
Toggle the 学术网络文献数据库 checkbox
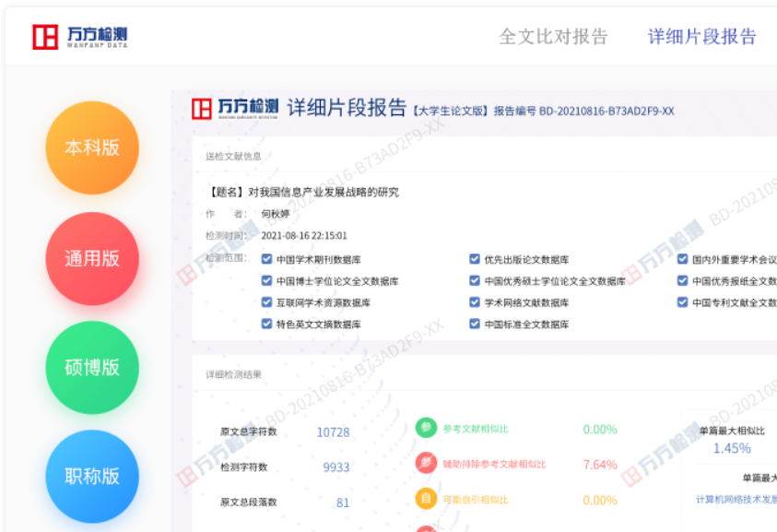tap(475, 301)
